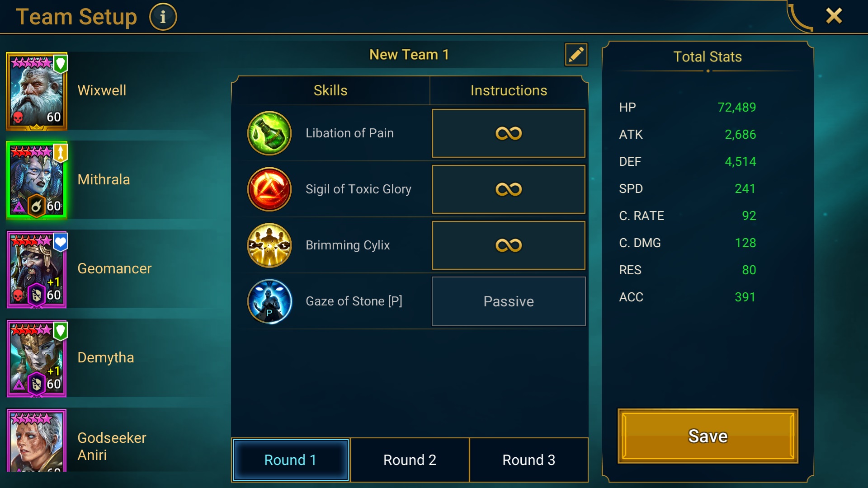Screen dimensions: 868x488
Task: Click the Save button
Action: click(708, 436)
